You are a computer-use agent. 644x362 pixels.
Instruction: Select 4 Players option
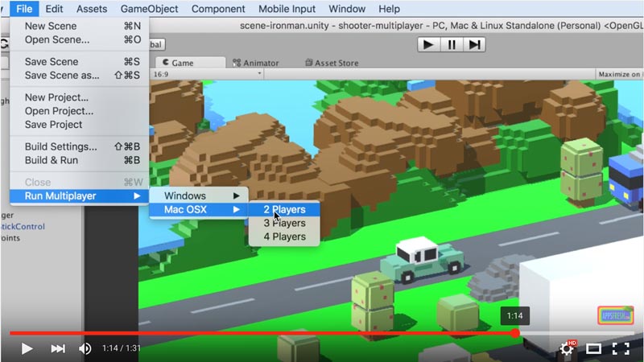(x=284, y=237)
